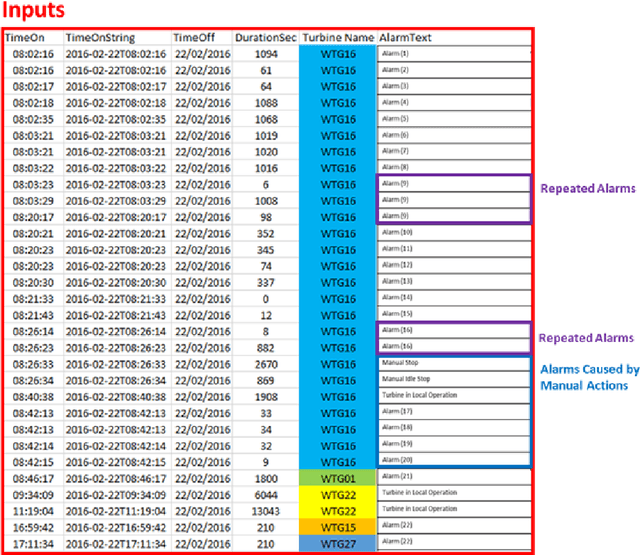Click the Alarm (5) text cell
Screen dimensions: 640x555
click(454, 119)
